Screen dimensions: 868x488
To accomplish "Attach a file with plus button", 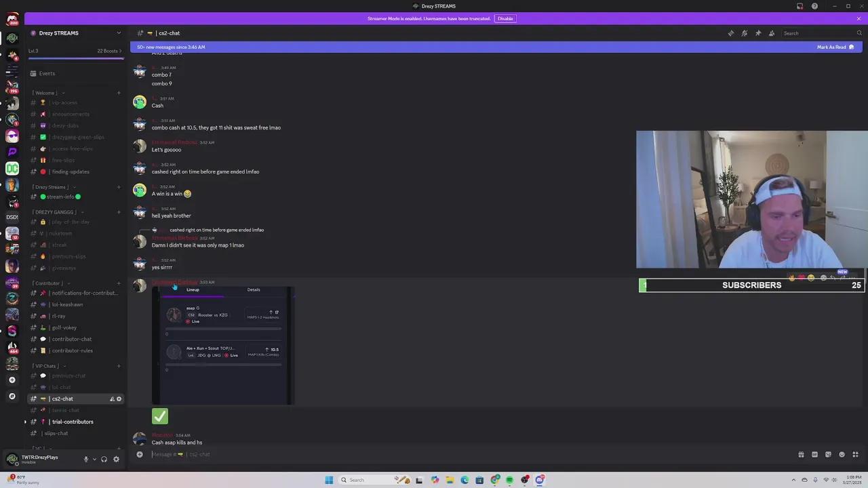I will click(x=140, y=454).
